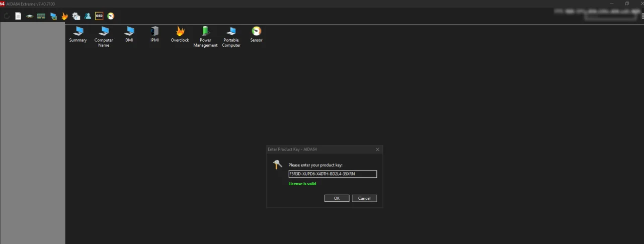Click the Refresh toolbar icon

[x=7, y=16]
